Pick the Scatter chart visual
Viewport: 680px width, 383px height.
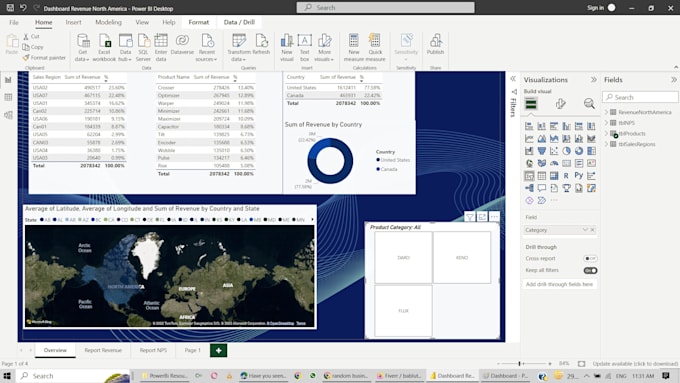pyautogui.click(x=554, y=151)
